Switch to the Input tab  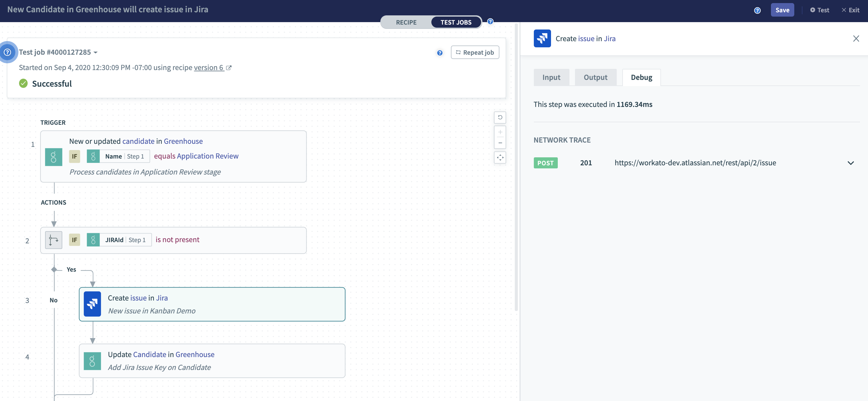(x=551, y=77)
